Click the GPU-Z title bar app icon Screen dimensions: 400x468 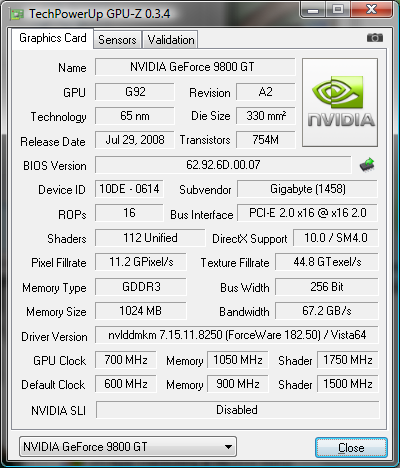[17, 14]
